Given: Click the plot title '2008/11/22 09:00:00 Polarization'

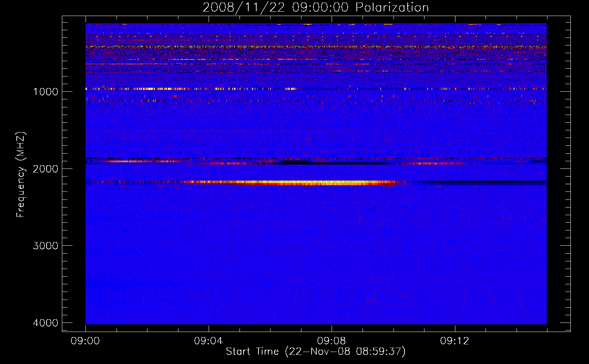Looking at the screenshot, I should pyautogui.click(x=316, y=8).
